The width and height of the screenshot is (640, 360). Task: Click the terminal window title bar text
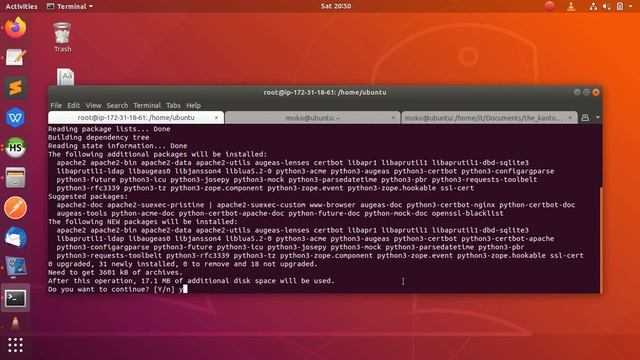tap(324, 92)
